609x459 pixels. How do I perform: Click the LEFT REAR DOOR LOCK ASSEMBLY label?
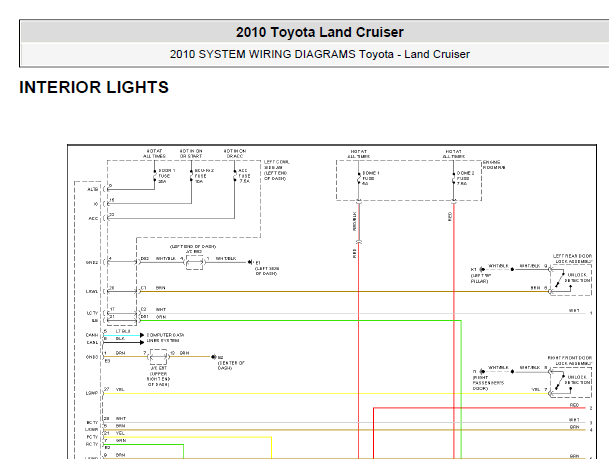click(x=572, y=259)
